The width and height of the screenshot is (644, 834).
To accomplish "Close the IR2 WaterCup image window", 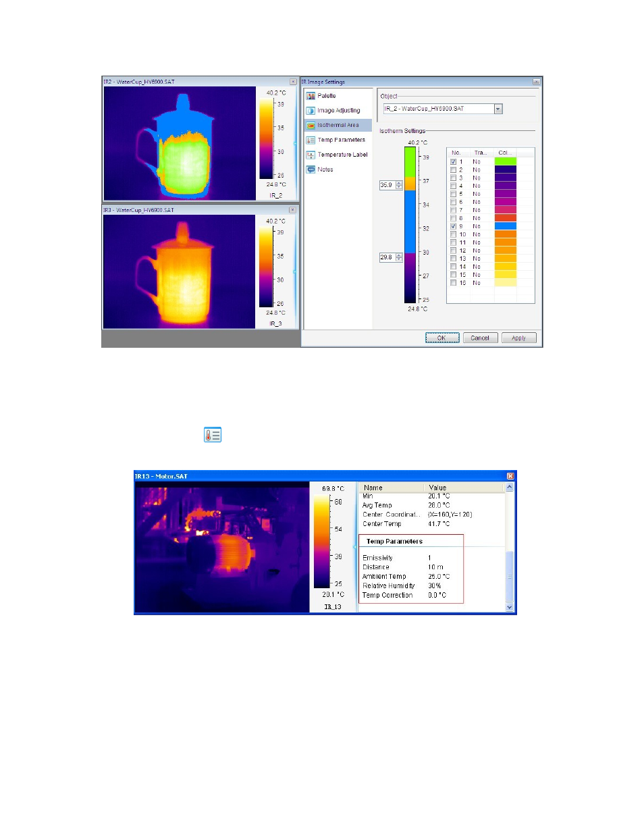I will point(293,82).
